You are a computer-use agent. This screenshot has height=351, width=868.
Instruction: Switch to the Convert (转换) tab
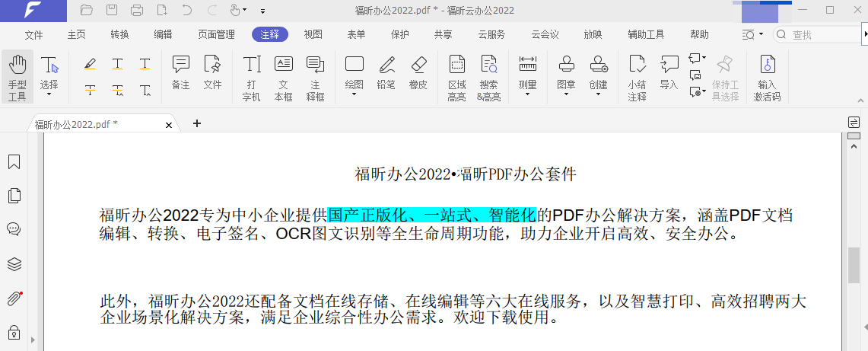(x=119, y=34)
